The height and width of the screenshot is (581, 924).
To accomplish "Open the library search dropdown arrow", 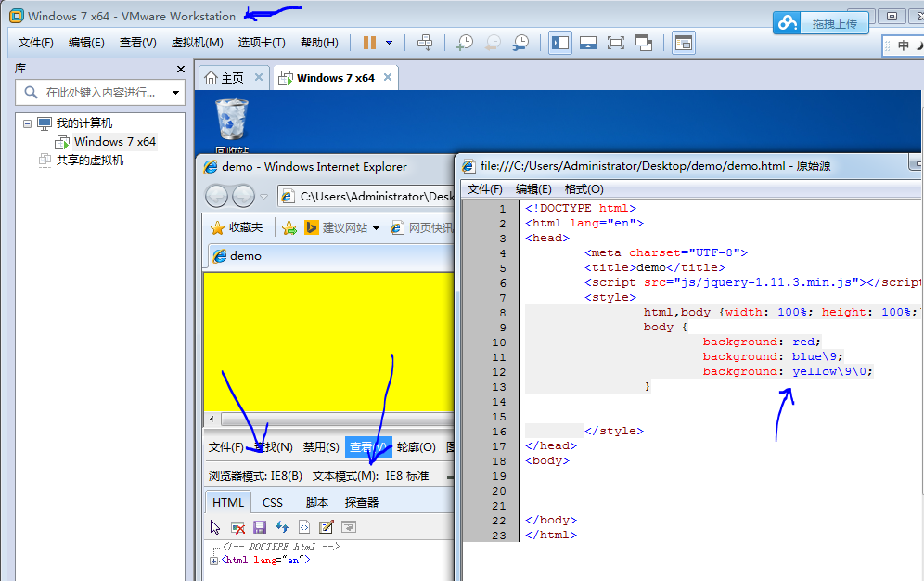I will pyautogui.click(x=175, y=93).
